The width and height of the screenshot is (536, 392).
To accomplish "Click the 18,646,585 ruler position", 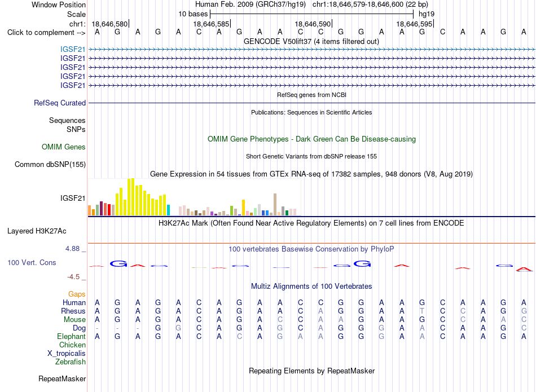I will 211,24.
